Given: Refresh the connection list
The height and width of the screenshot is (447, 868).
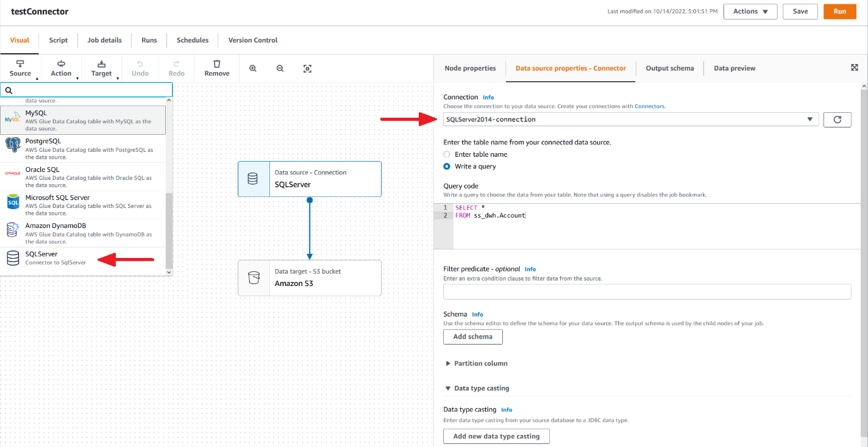Looking at the screenshot, I should click(838, 120).
